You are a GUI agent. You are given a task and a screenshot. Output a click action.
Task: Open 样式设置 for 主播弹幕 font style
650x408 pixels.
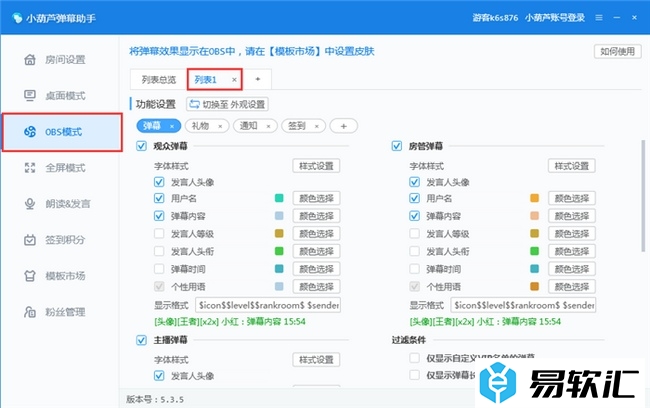pos(316,359)
